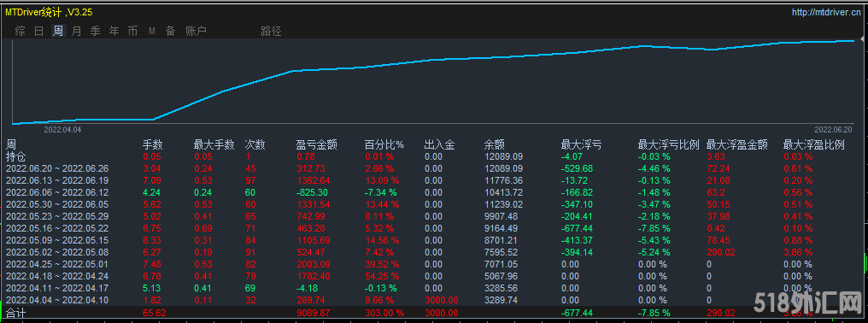This screenshot has width=868, height=323.
Task: Click the 路径 path button
Action: pyautogui.click(x=272, y=31)
